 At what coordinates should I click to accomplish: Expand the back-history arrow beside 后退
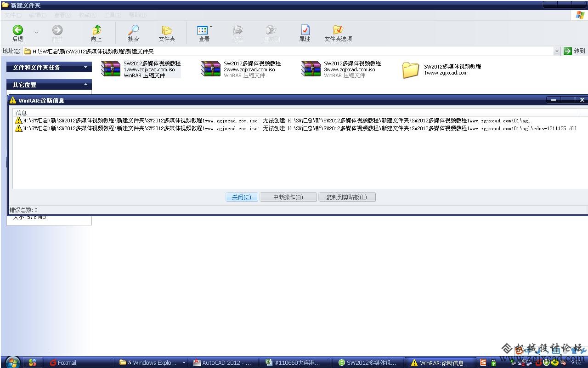point(37,33)
